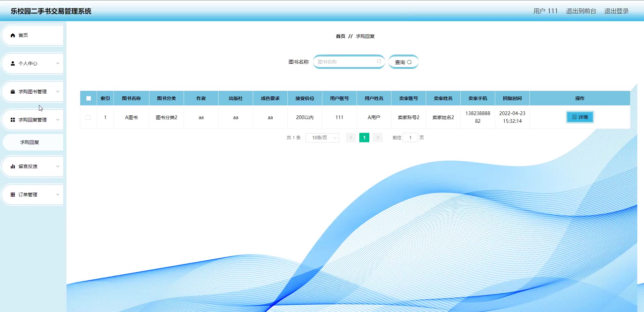Click the previous page arrow
Viewport: 644px width, 312px height.
pyautogui.click(x=351, y=138)
